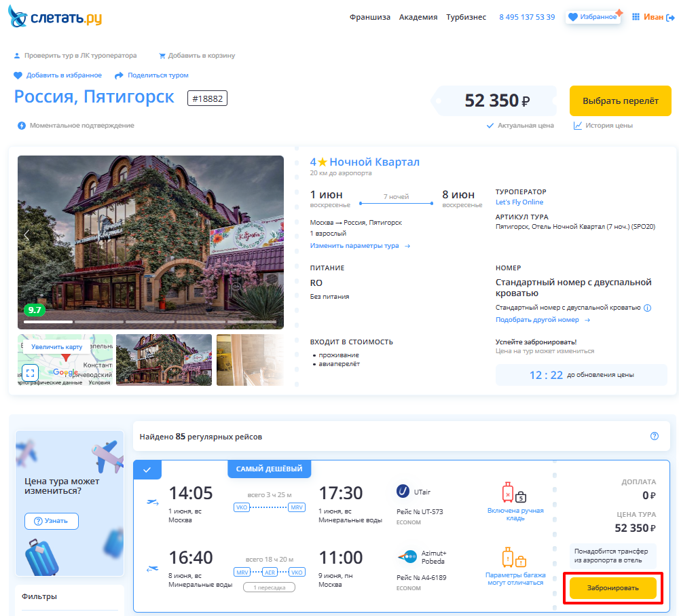The width and height of the screenshot is (679, 616).
Task: Select the second photo slider indicator bar
Action: pyautogui.click(x=99, y=322)
